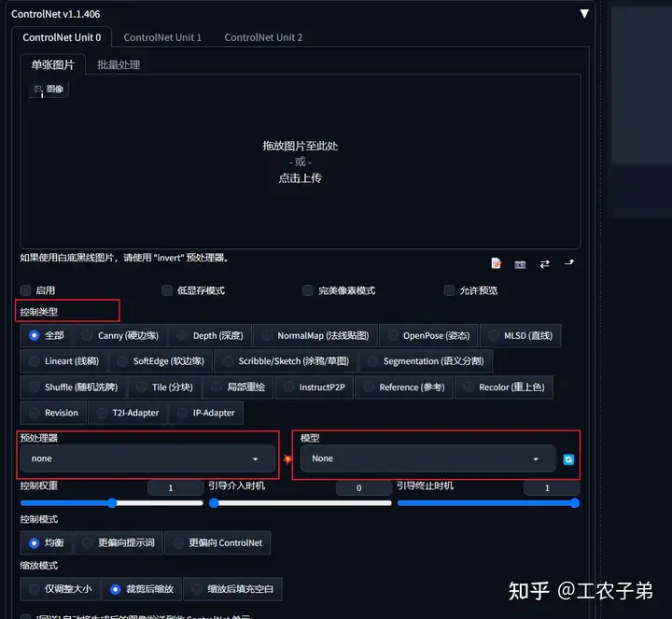The height and width of the screenshot is (619, 672).
Task: Click the new canvas document icon
Action: pyautogui.click(x=496, y=263)
